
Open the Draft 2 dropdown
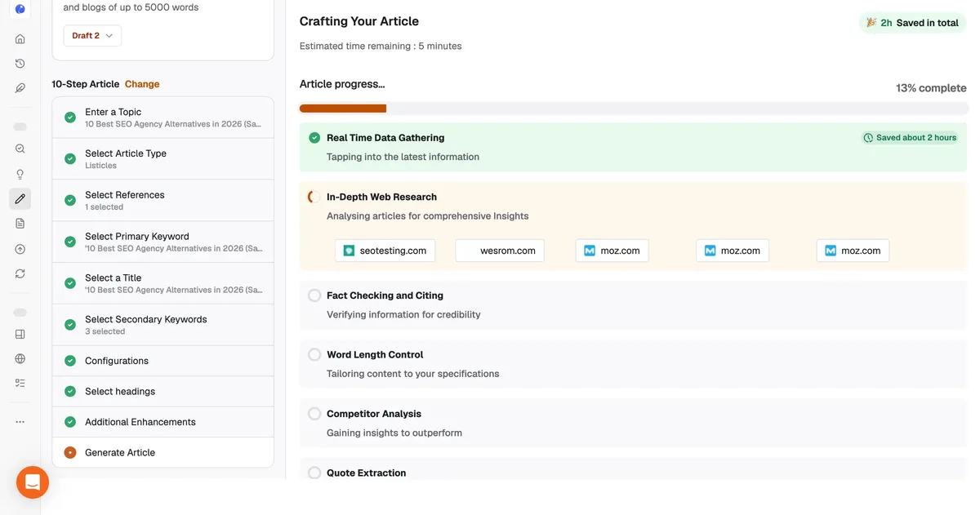pos(92,36)
